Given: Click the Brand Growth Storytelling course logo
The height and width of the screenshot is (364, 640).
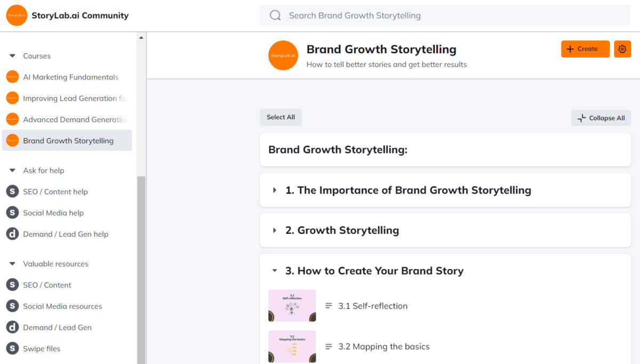Looking at the screenshot, I should click(283, 55).
